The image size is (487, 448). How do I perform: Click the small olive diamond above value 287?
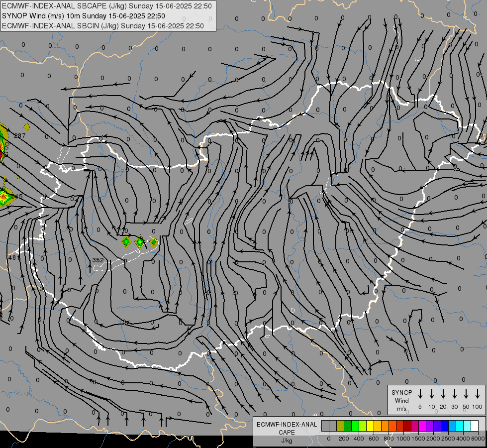tap(27, 126)
